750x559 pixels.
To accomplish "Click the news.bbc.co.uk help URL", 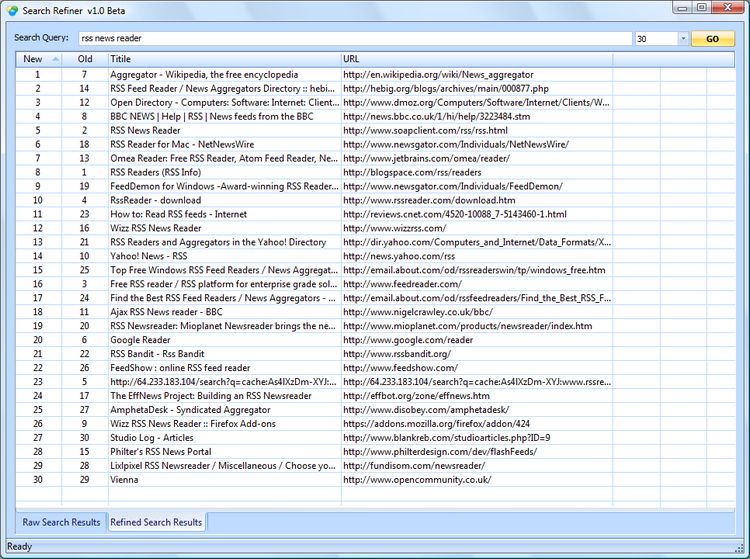I will [x=436, y=116].
